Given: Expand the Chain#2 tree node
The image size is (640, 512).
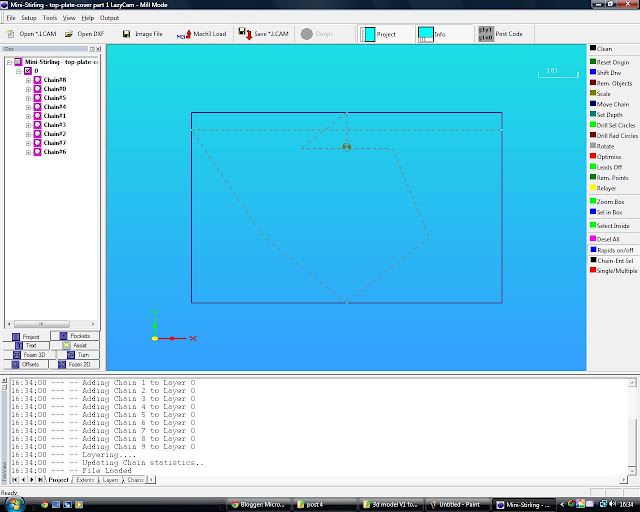Looking at the screenshot, I should coord(28,134).
